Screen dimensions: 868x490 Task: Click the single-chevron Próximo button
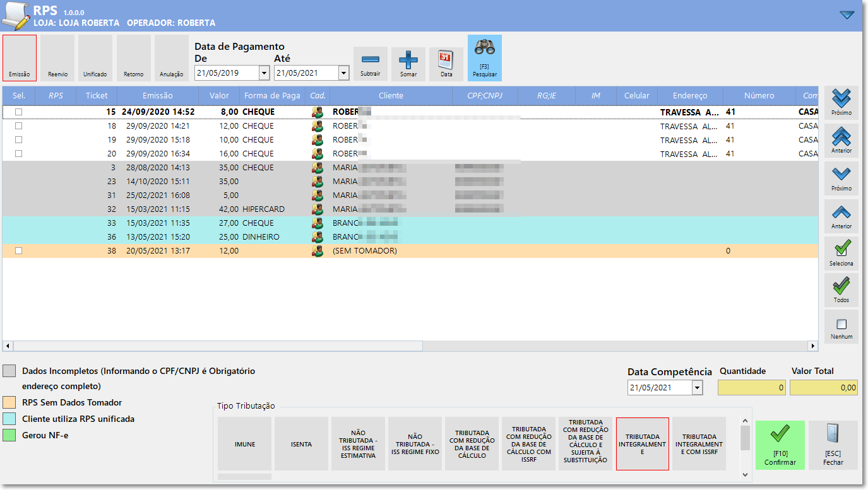click(x=841, y=178)
